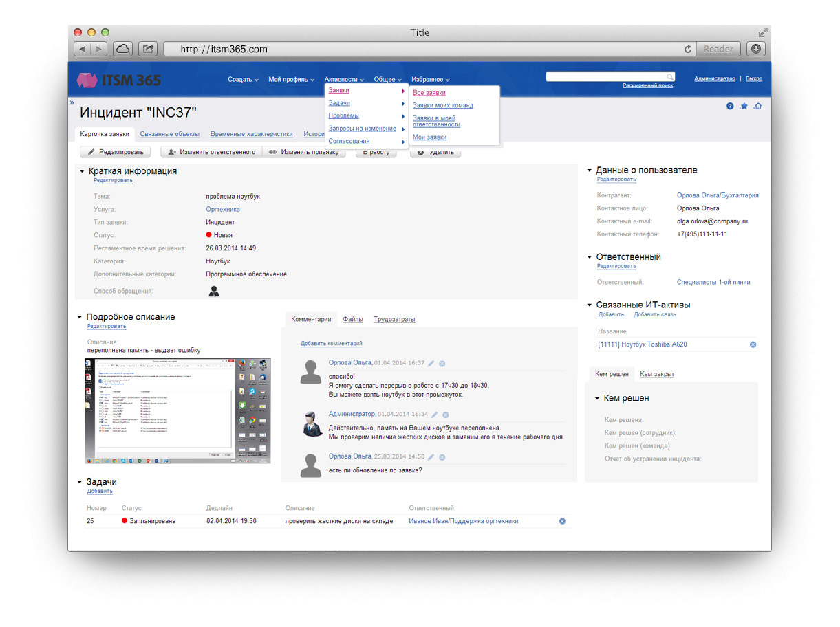This screenshot has width=840, height=627.
Task: Open the Активности dropdown menu
Action: coord(344,80)
